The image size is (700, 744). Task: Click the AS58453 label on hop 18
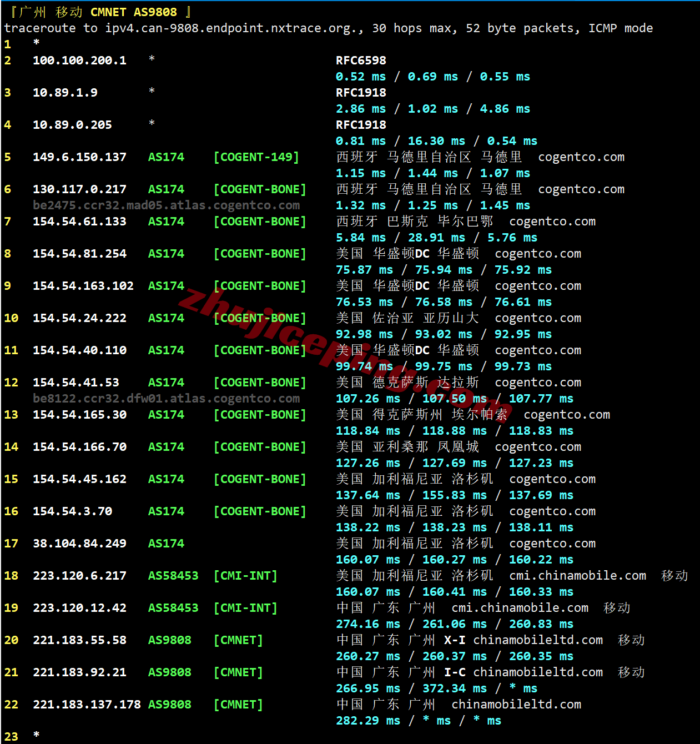point(173,576)
